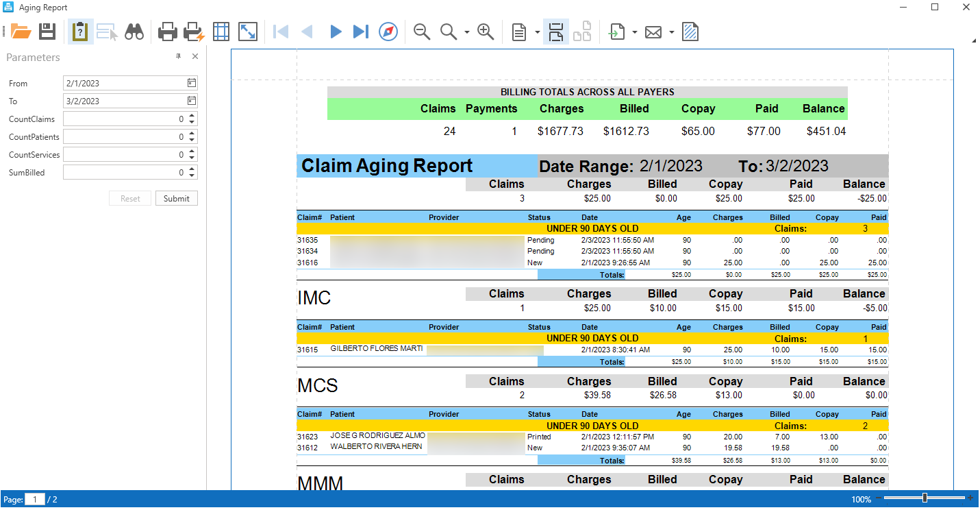Jump to last page
This screenshot has width=980, height=510.
pyautogui.click(x=361, y=32)
